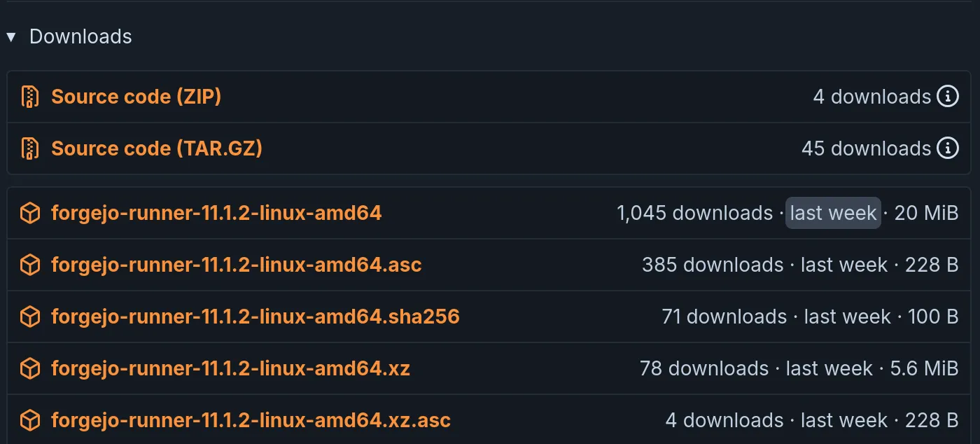Viewport: 980px width, 444px height.
Task: Click the ZIP archive icon beside Source code (ZIP)
Action: click(x=29, y=96)
